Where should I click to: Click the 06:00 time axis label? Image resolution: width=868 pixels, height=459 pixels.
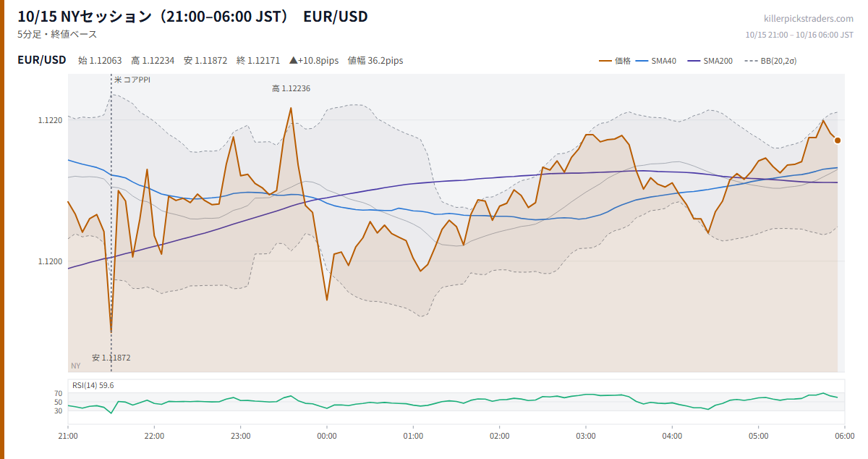pos(844,436)
